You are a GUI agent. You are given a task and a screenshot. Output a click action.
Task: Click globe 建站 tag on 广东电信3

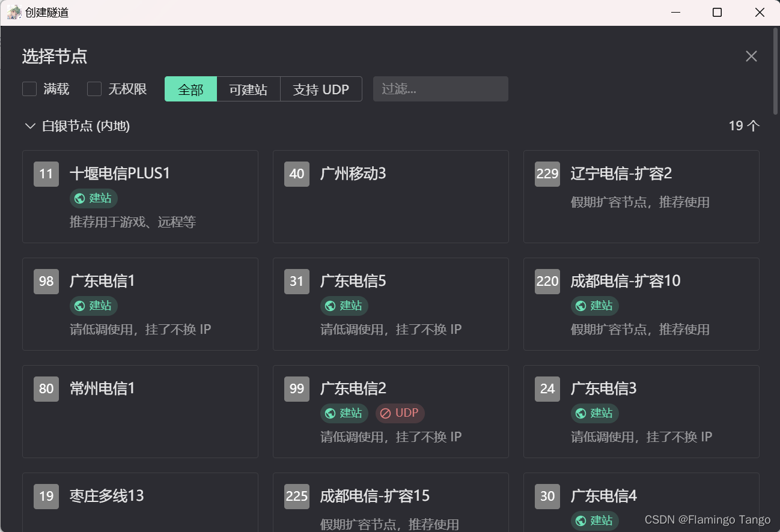(x=594, y=413)
